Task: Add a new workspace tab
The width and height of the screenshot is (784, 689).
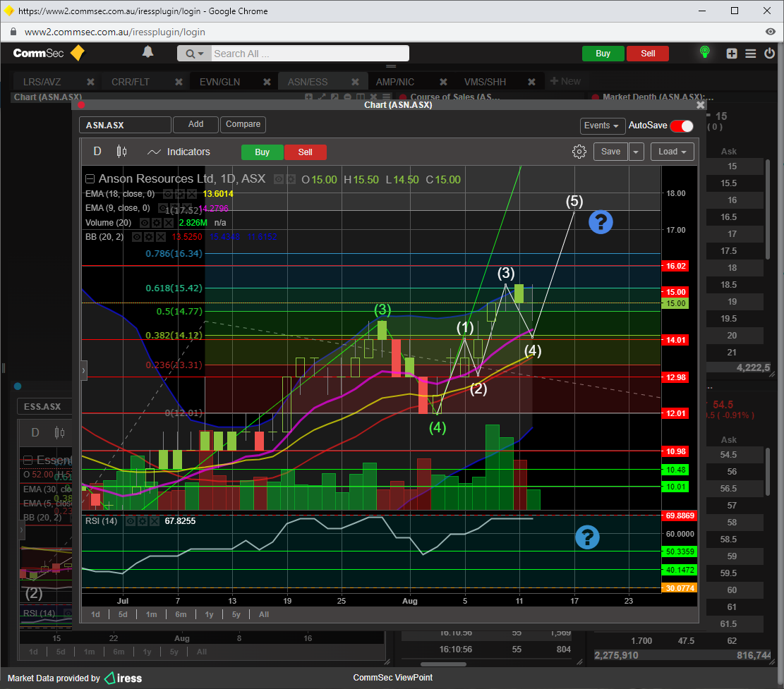Action: point(565,81)
